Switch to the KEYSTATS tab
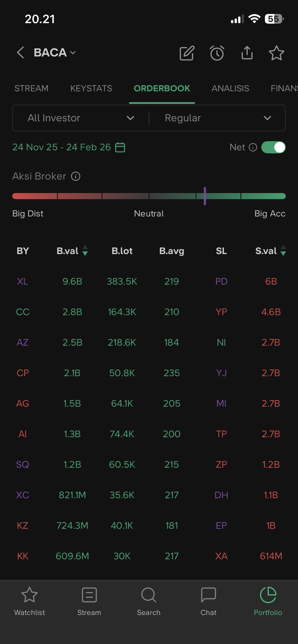 (91, 88)
